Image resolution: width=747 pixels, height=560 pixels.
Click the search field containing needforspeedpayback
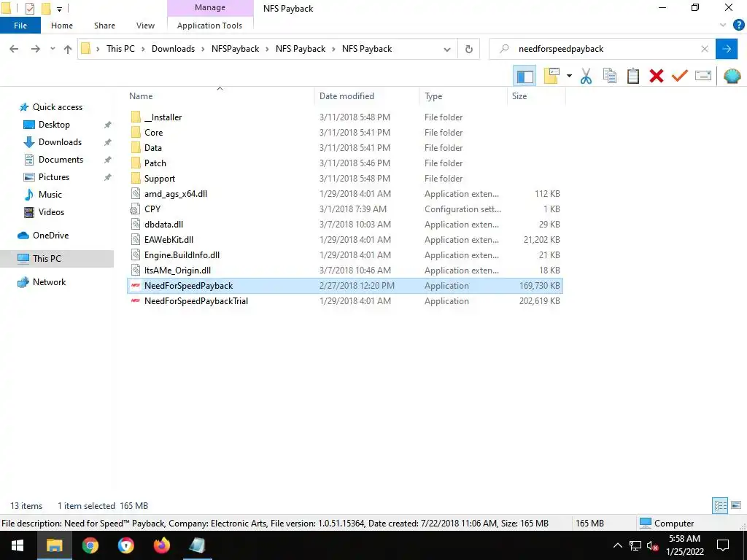click(602, 49)
